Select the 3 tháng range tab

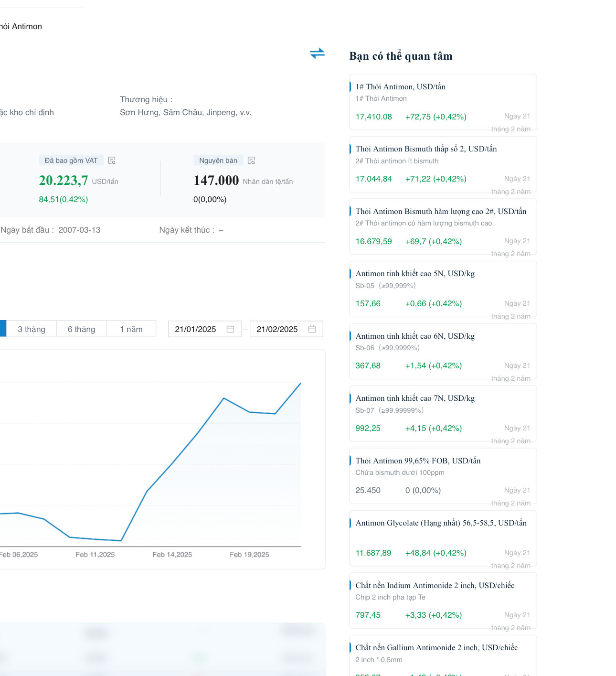(32, 329)
